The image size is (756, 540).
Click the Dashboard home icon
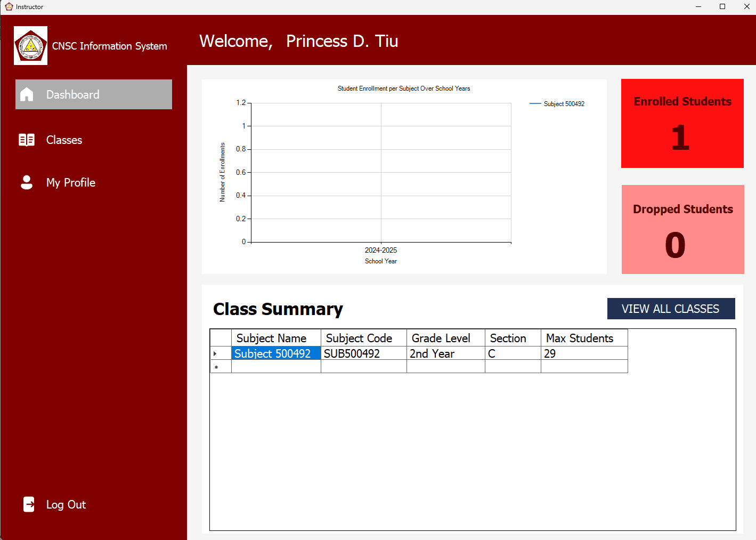coord(27,94)
